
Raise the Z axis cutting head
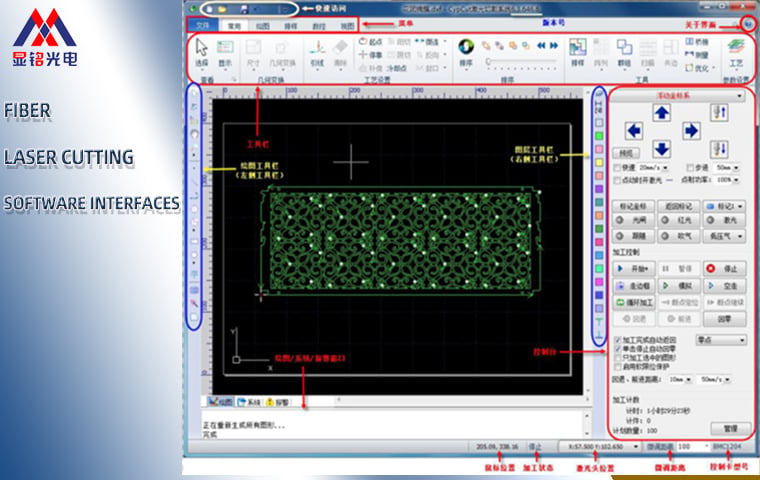pyautogui.click(x=720, y=112)
